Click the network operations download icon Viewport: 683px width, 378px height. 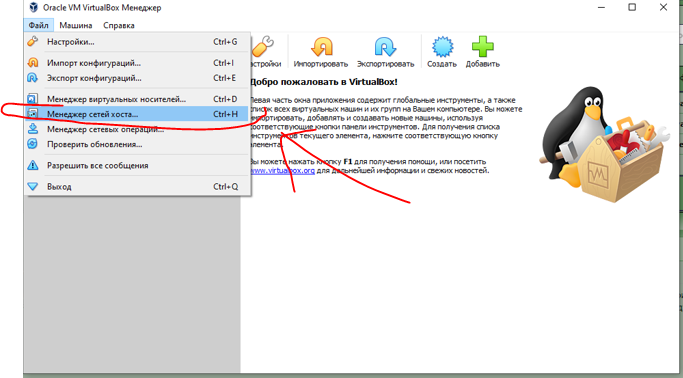(33, 129)
